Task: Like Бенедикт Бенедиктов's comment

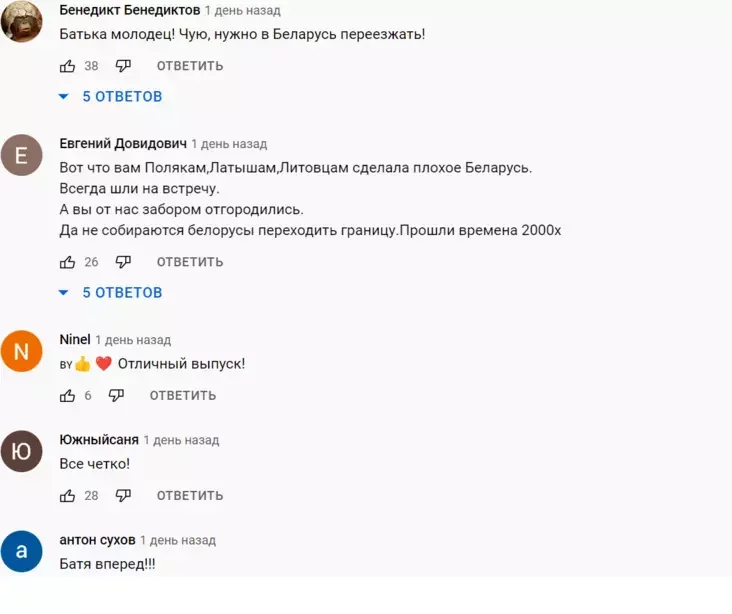Action: [68, 66]
